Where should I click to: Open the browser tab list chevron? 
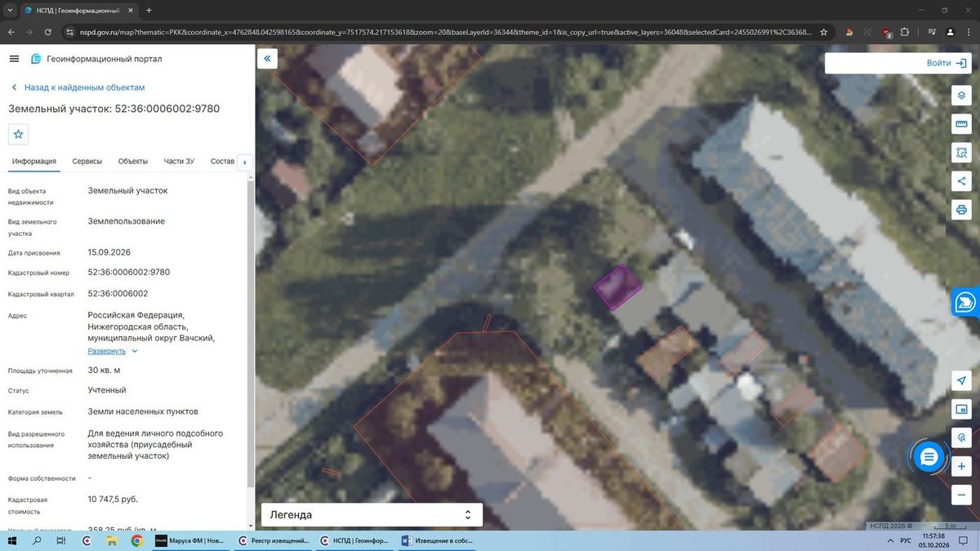click(8, 11)
